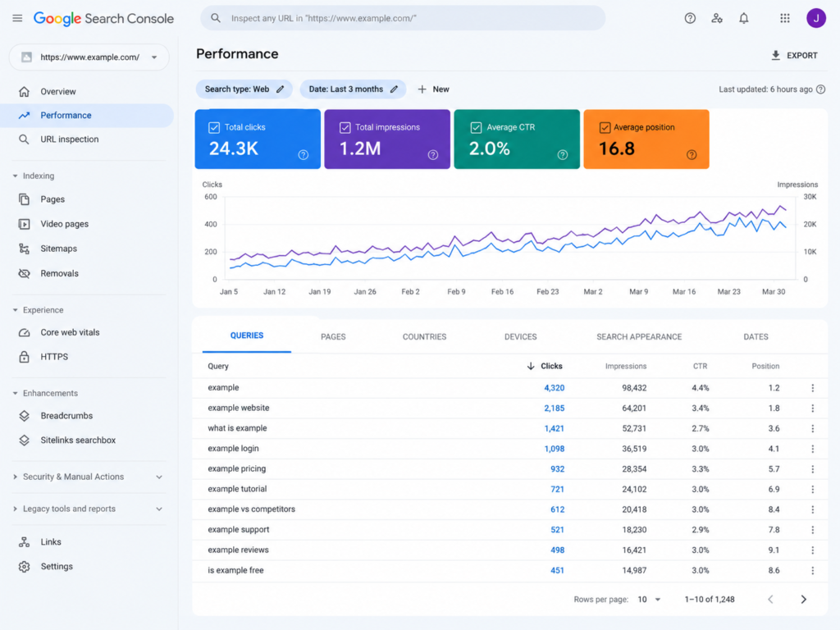
Task: Open the account avatar labeled J
Action: [816, 18]
